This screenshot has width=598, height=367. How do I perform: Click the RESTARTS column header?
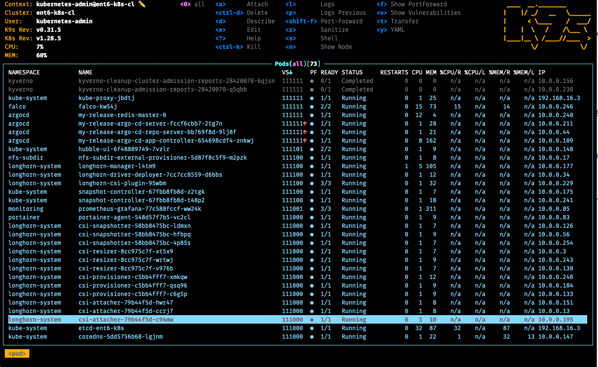pyautogui.click(x=394, y=72)
